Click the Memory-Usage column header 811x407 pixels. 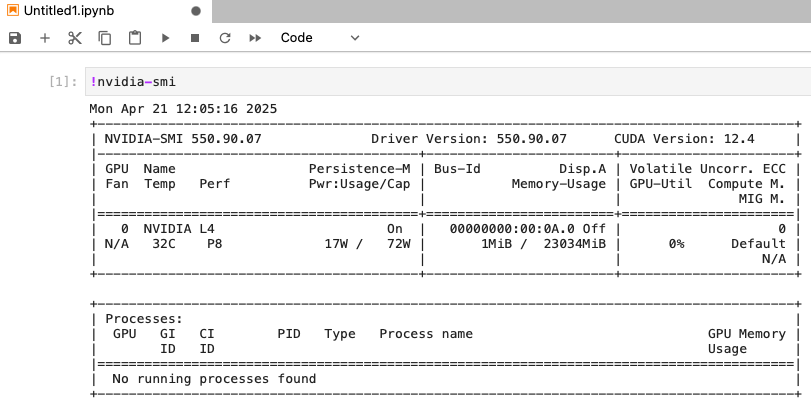coord(559,184)
